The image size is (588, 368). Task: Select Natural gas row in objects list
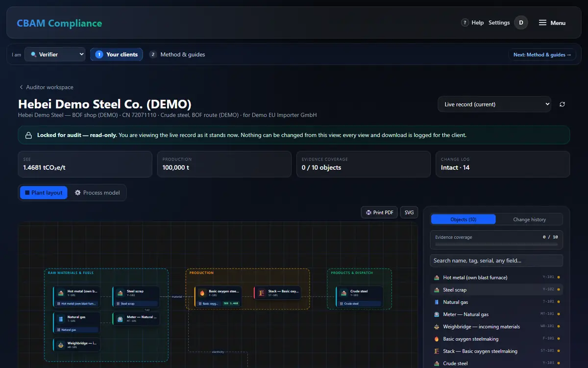[x=496, y=302]
